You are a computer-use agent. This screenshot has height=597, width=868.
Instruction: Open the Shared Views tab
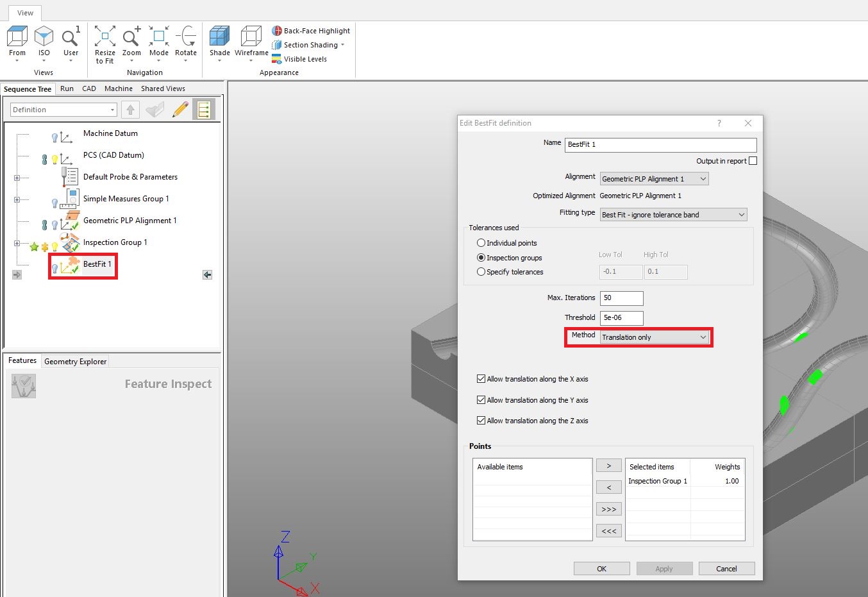pos(163,88)
